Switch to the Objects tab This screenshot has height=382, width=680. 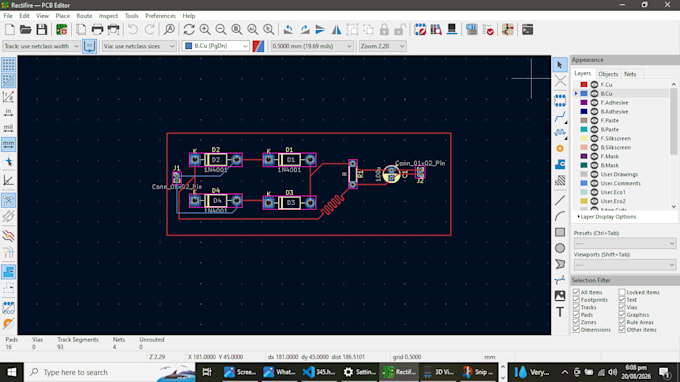pyautogui.click(x=608, y=74)
